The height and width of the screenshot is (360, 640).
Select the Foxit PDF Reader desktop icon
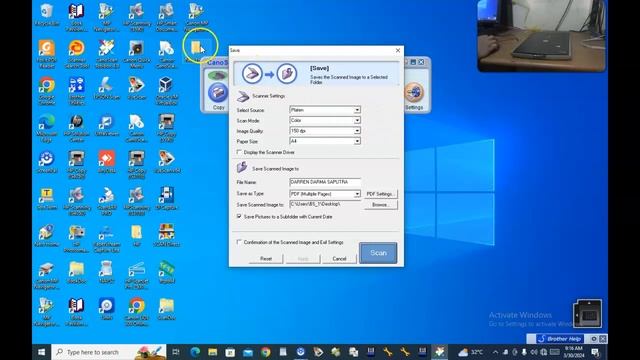coord(47,53)
